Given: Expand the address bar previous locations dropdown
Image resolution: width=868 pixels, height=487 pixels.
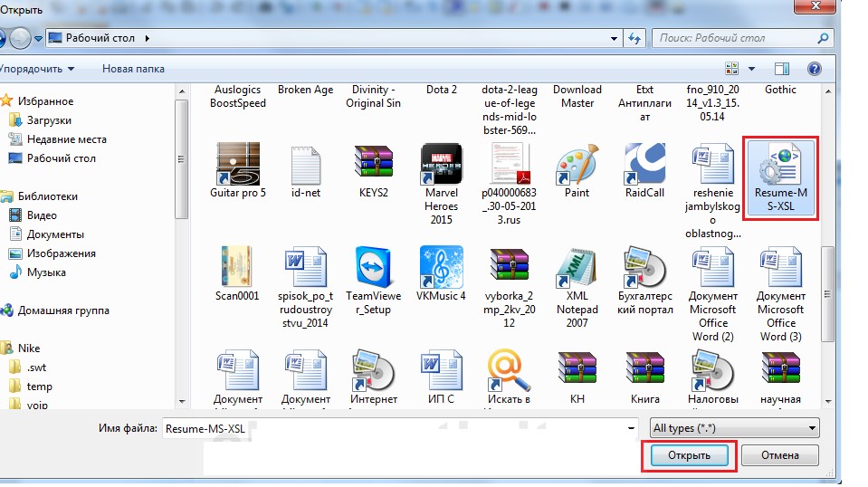Looking at the screenshot, I should 614,38.
